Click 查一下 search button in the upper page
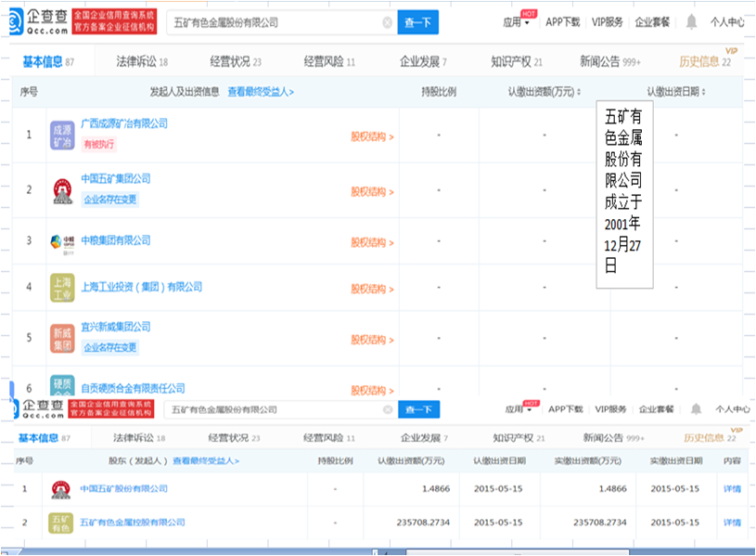Image resolution: width=756 pixels, height=556 pixels. (x=418, y=22)
